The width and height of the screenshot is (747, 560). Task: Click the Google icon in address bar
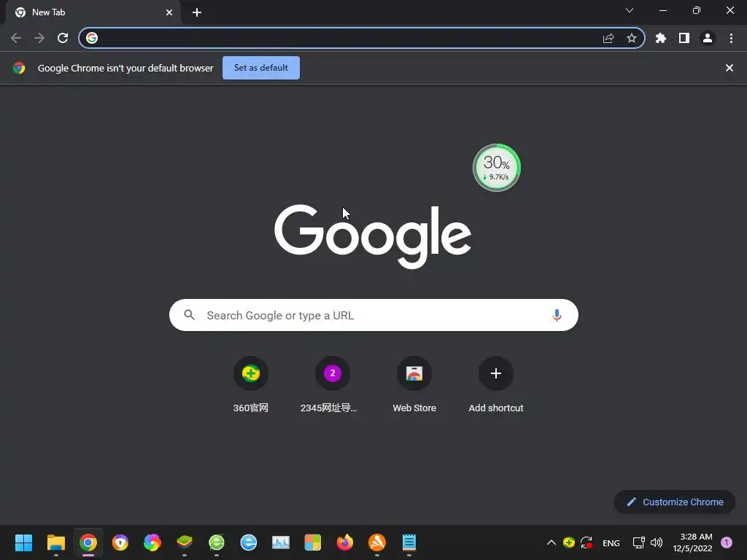pyautogui.click(x=92, y=38)
